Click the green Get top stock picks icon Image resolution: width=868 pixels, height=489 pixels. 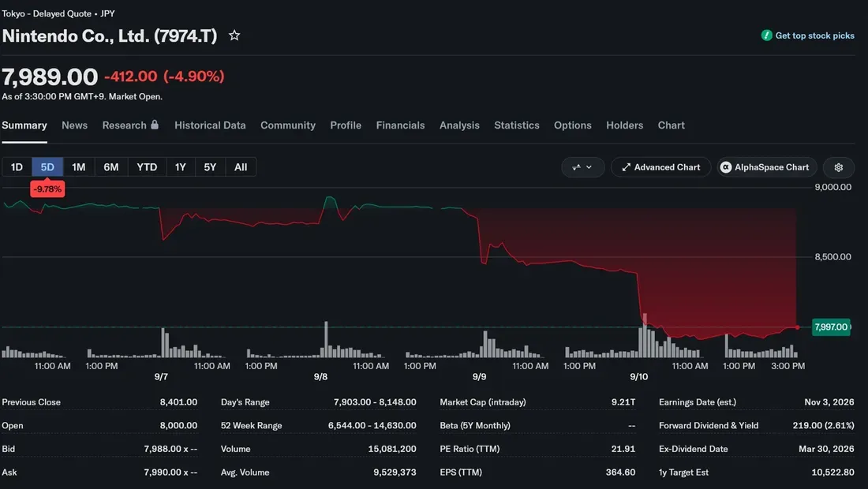coord(766,35)
